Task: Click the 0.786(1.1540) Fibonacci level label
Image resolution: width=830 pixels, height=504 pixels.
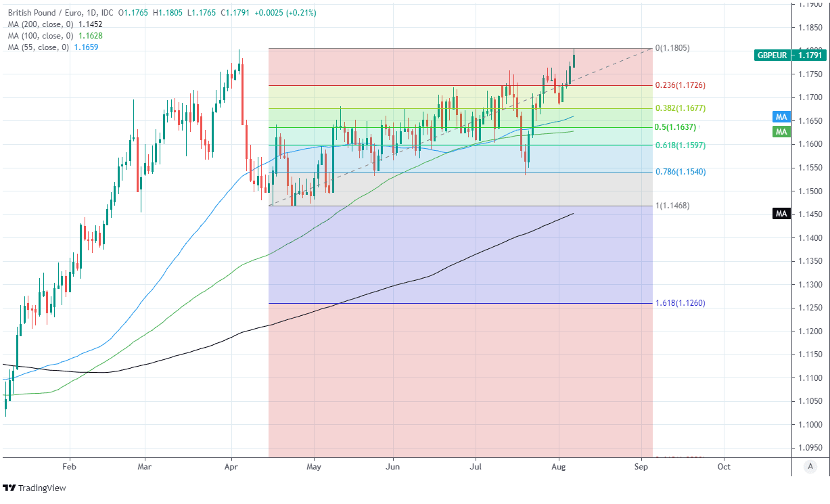Action: coord(680,172)
